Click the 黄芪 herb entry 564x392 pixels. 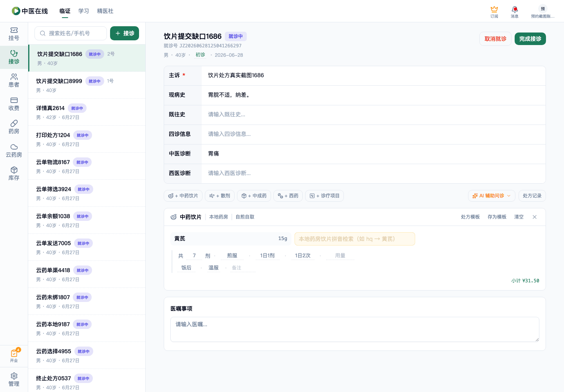point(231,239)
